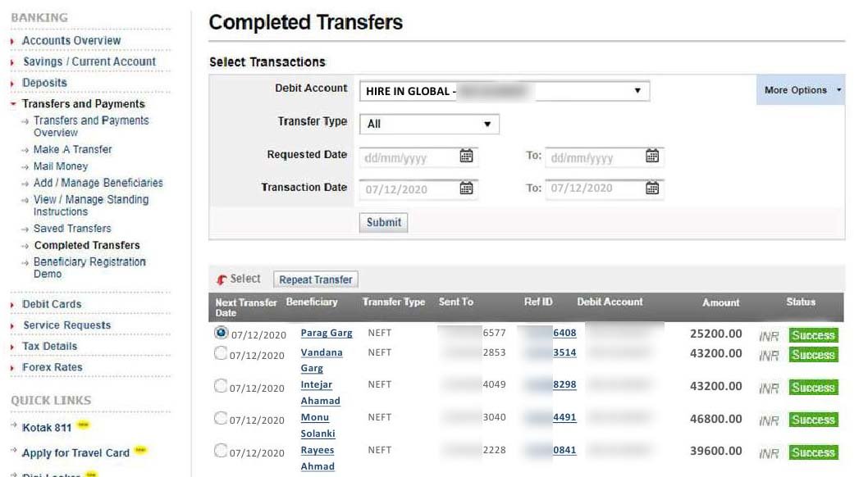Open the Intejar Ahamad beneficiary link
The width and height of the screenshot is (868, 477).
pyautogui.click(x=317, y=385)
